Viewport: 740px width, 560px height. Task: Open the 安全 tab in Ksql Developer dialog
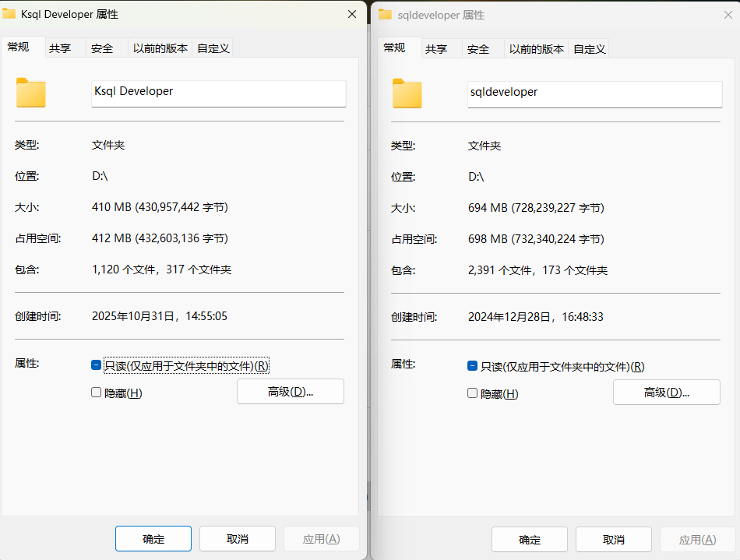(102, 48)
